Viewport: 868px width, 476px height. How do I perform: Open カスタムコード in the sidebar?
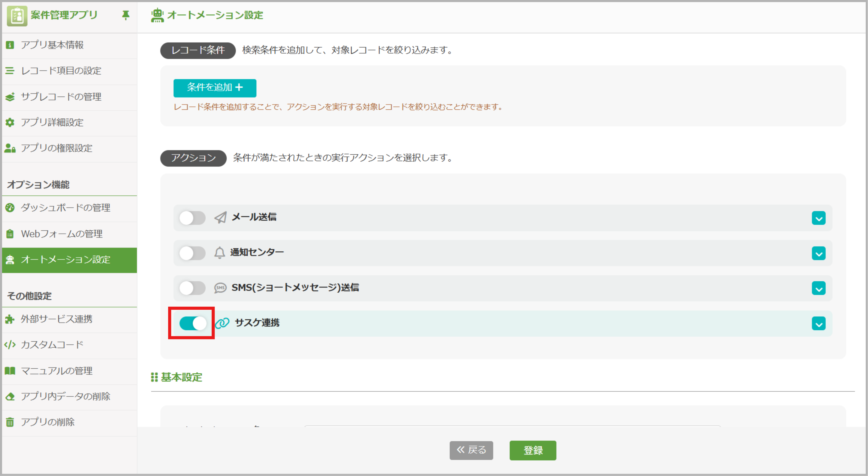[x=69, y=345]
